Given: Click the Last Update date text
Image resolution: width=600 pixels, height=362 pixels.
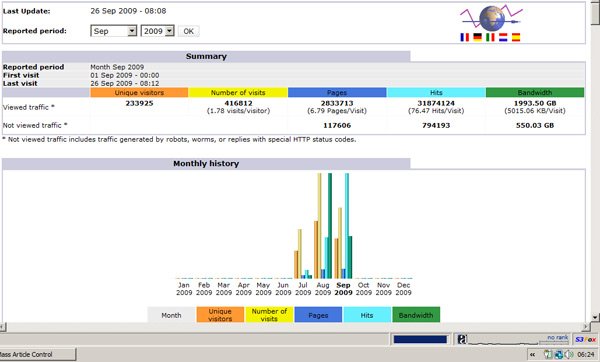Looking at the screenshot, I should tap(128, 11).
